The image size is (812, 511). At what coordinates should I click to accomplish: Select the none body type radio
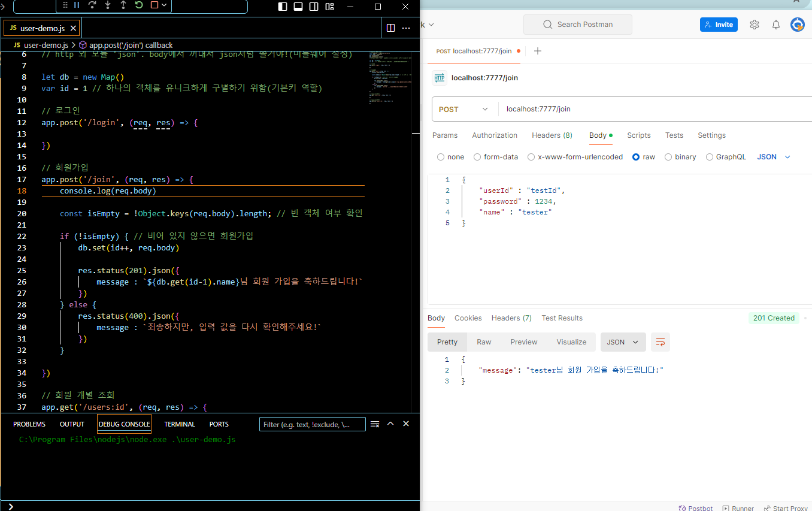click(441, 157)
